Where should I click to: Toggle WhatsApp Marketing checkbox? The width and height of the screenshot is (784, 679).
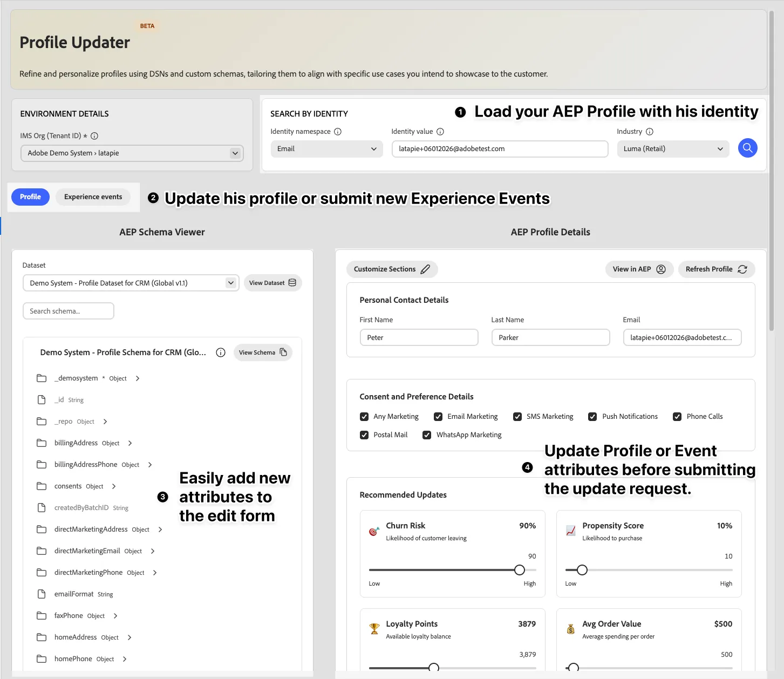(427, 435)
